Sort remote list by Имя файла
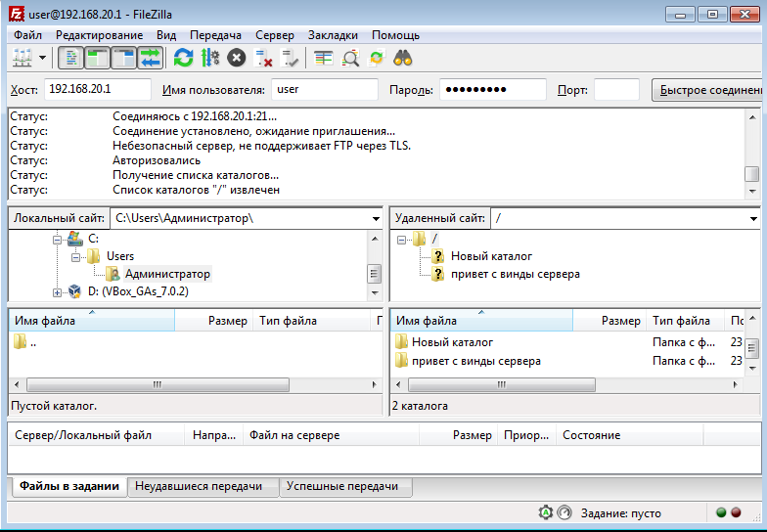767x532 pixels. [481, 321]
